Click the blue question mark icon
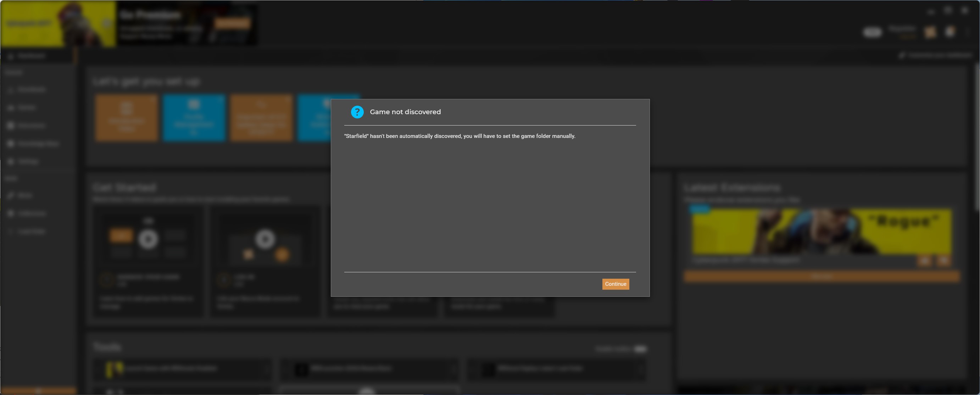The image size is (980, 395). pyautogui.click(x=357, y=112)
